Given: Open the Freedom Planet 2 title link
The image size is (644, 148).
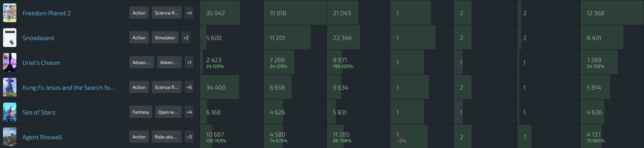Looking at the screenshot, I should click(x=47, y=13).
